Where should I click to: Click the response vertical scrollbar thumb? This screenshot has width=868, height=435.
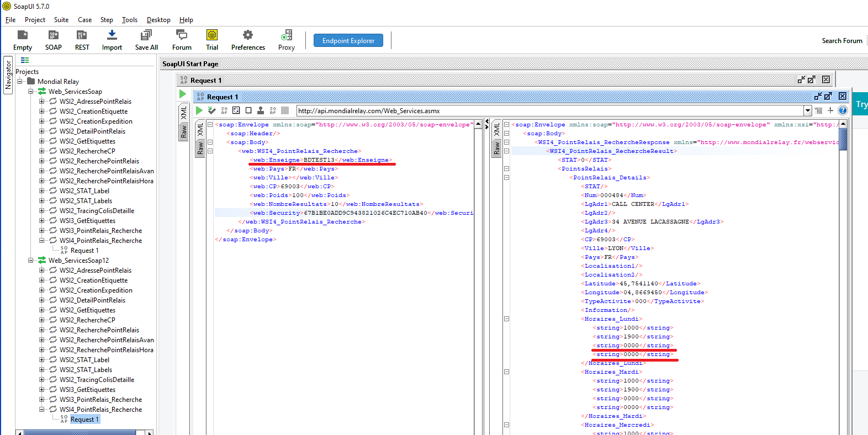pos(843,139)
